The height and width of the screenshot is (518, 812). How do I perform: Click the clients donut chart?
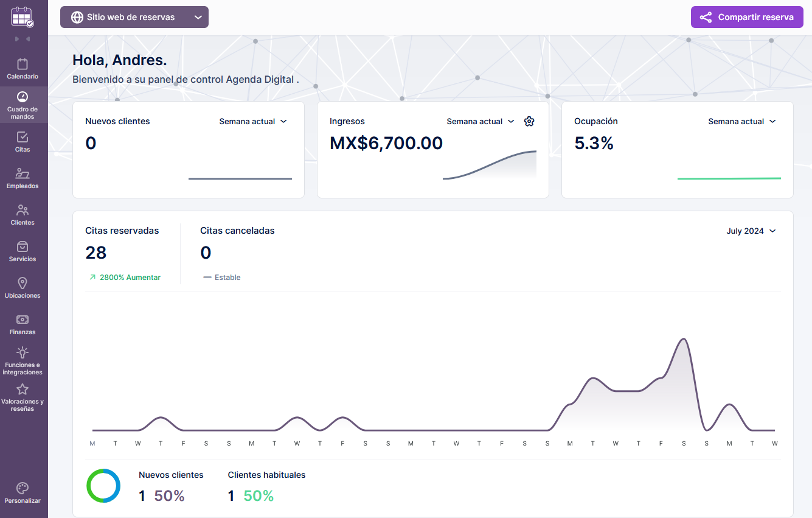103,486
